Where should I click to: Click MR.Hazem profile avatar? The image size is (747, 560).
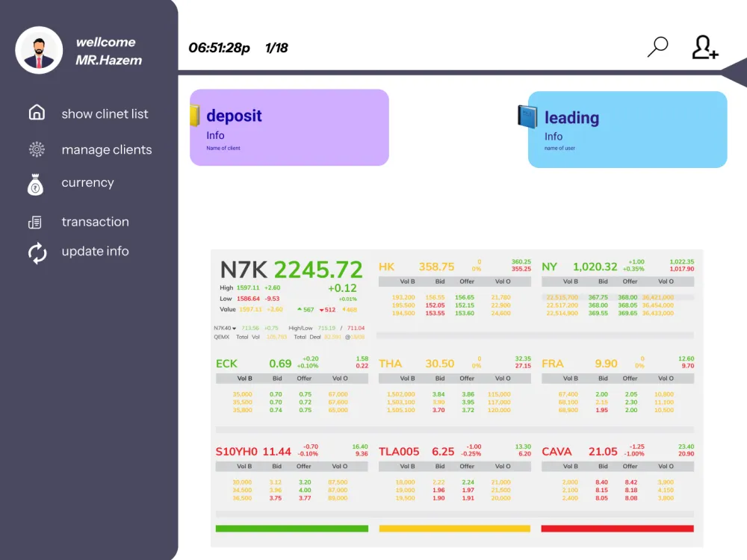point(39,50)
